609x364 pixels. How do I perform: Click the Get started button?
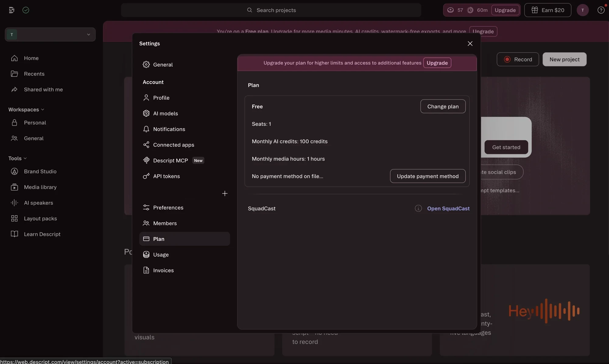click(506, 147)
